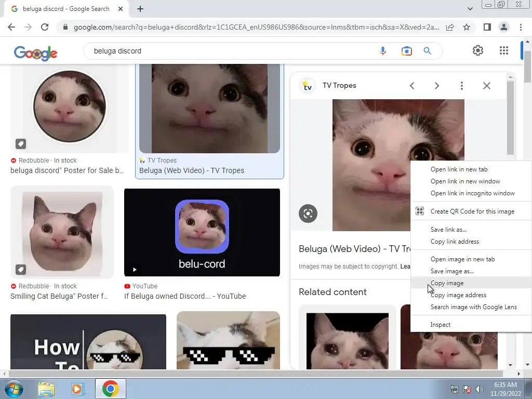Image resolution: width=532 pixels, height=399 pixels.
Task: Click the Beluga (Web Video) preview panel title
Action: pyautogui.click(x=355, y=249)
